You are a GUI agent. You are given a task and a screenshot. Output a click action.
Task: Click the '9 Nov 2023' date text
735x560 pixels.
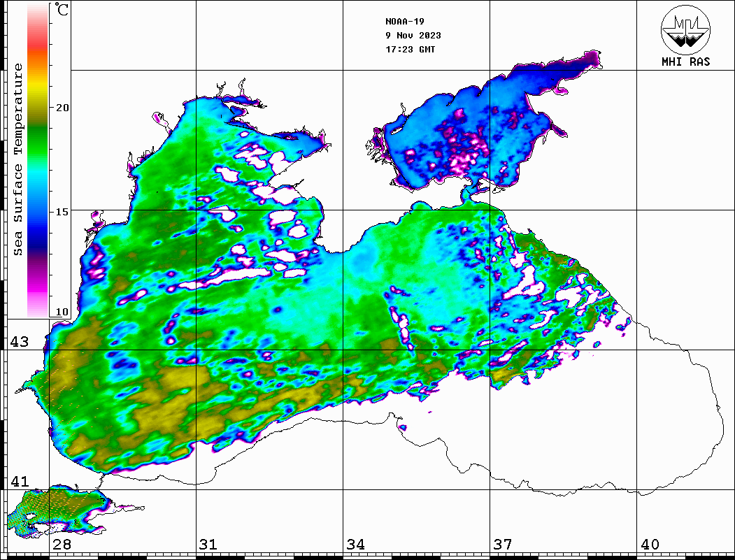tap(413, 36)
